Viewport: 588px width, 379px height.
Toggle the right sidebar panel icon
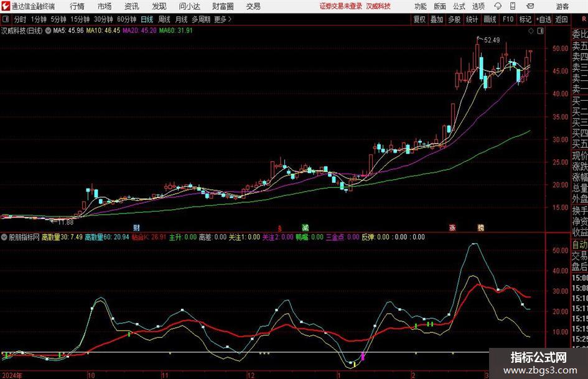tap(540, 30)
